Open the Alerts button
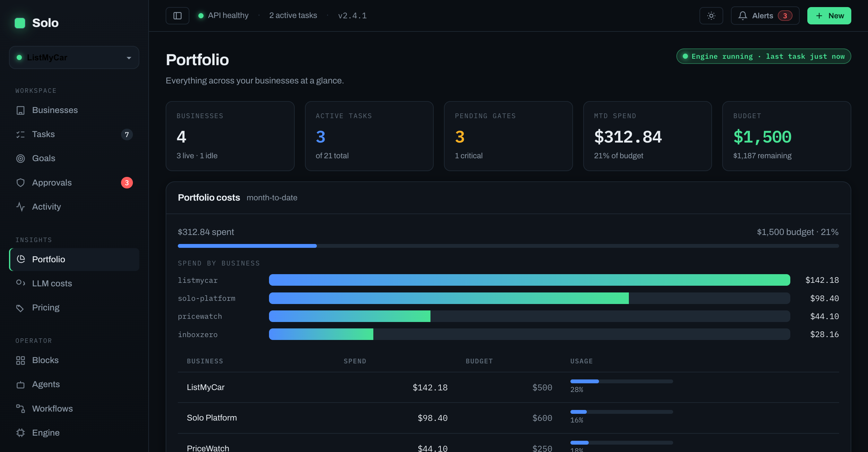The image size is (868, 452). (x=765, y=15)
